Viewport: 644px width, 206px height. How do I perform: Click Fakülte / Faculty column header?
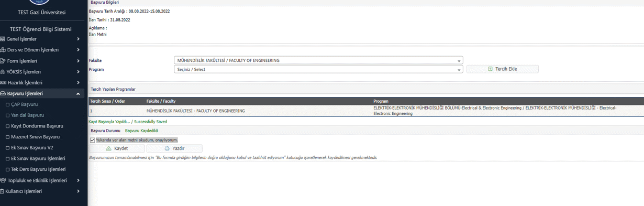161,101
